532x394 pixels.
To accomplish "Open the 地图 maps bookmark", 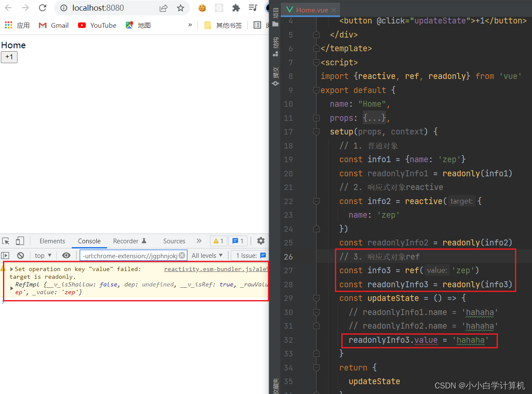I will click(138, 25).
